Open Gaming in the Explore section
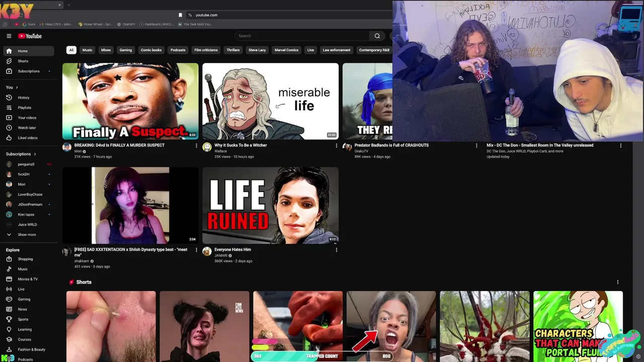 pyautogui.click(x=29, y=299)
